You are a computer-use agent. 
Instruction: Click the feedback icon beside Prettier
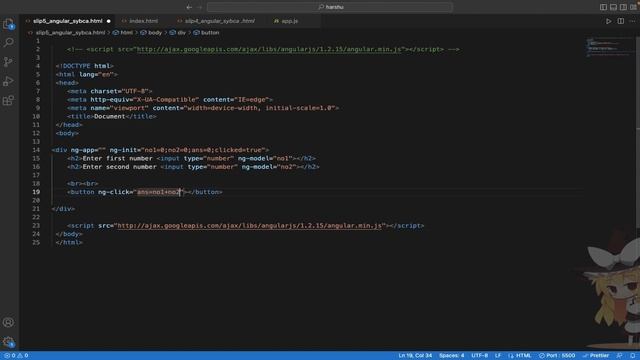(620, 356)
